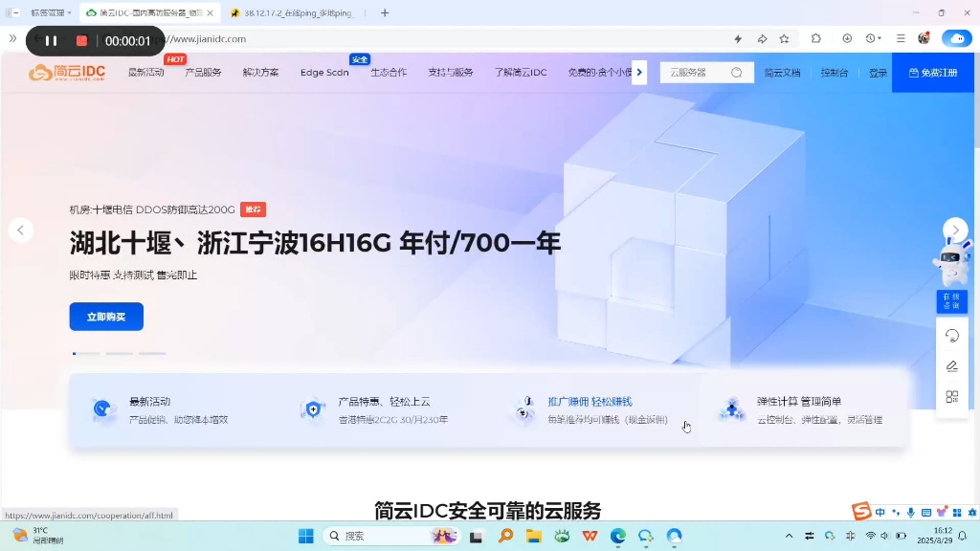Open the 解决方案 nav menu
This screenshot has width=980, height=551.
tap(260, 73)
